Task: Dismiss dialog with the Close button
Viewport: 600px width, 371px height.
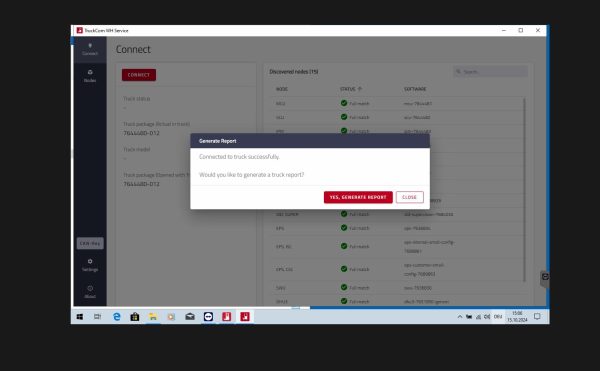Action: click(409, 197)
